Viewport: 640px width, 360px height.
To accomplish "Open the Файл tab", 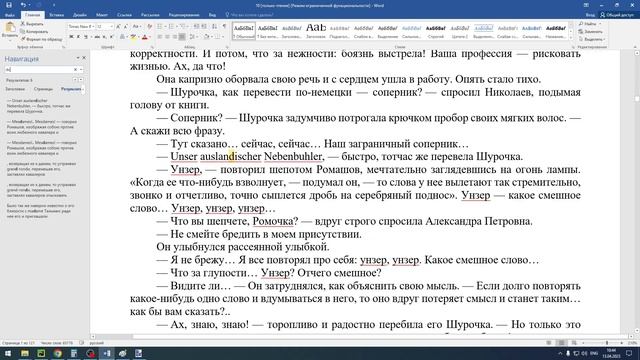I will (x=9, y=15).
